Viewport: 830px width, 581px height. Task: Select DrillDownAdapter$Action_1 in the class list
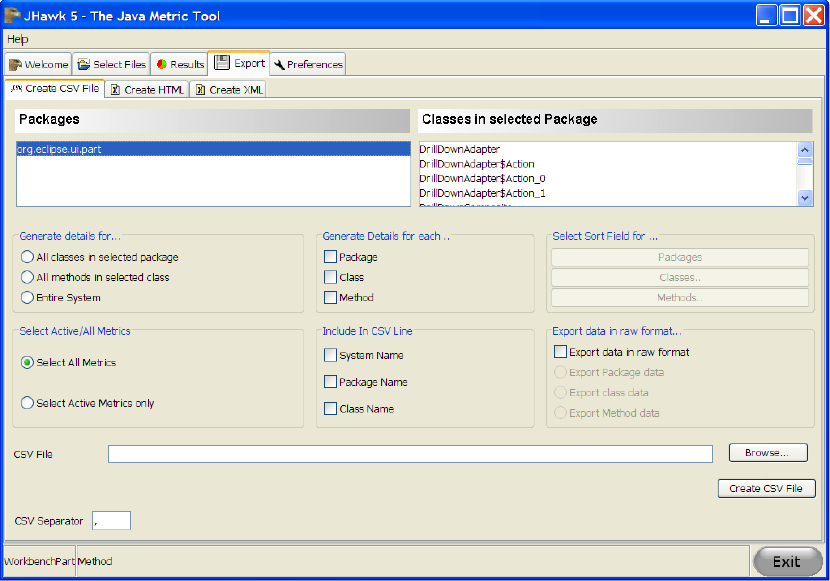(608, 194)
